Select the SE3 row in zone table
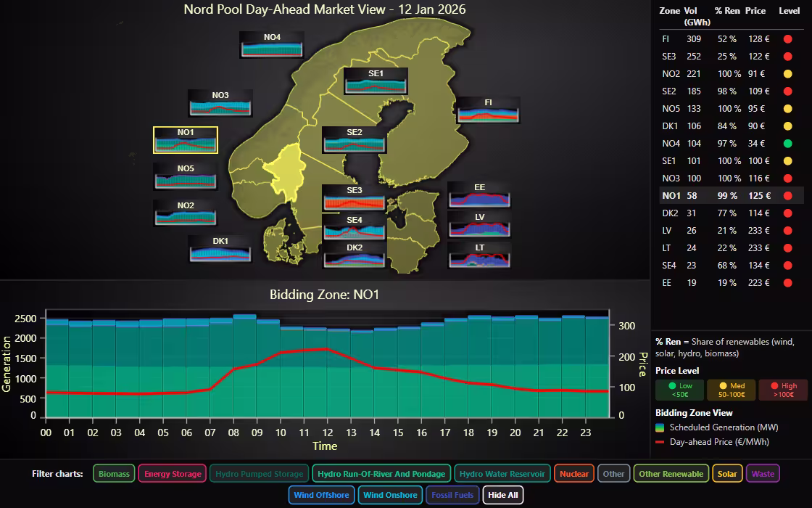The image size is (812, 508). [x=731, y=57]
